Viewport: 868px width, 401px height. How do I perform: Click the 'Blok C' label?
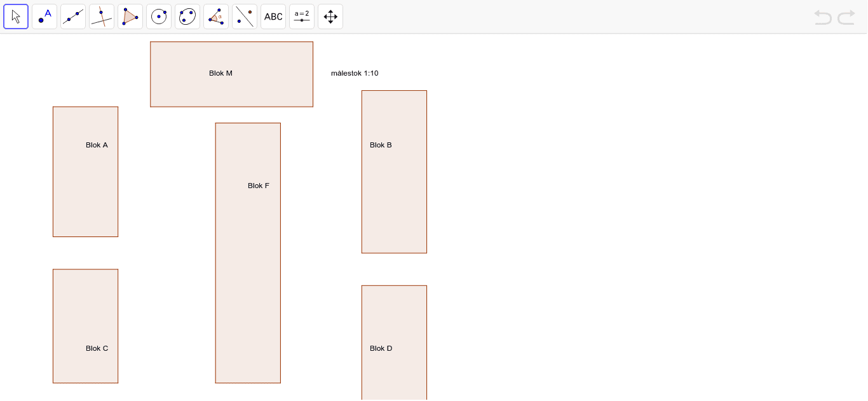tap(97, 348)
